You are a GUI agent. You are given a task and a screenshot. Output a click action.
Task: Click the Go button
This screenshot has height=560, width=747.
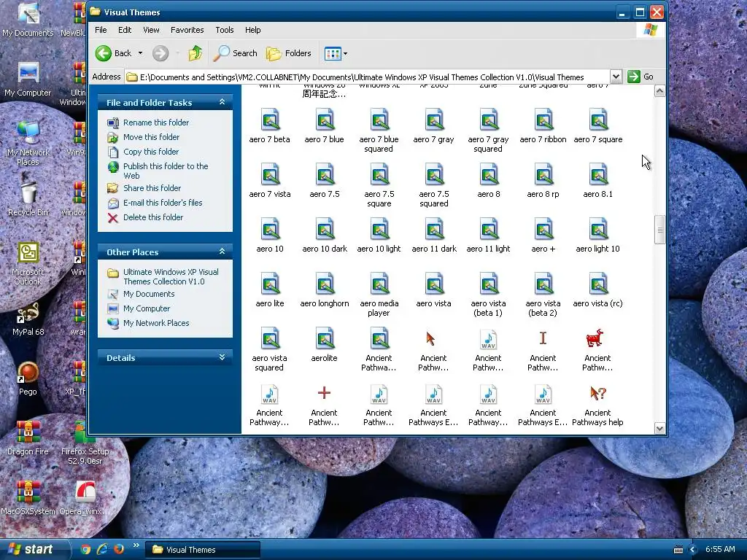(640, 77)
